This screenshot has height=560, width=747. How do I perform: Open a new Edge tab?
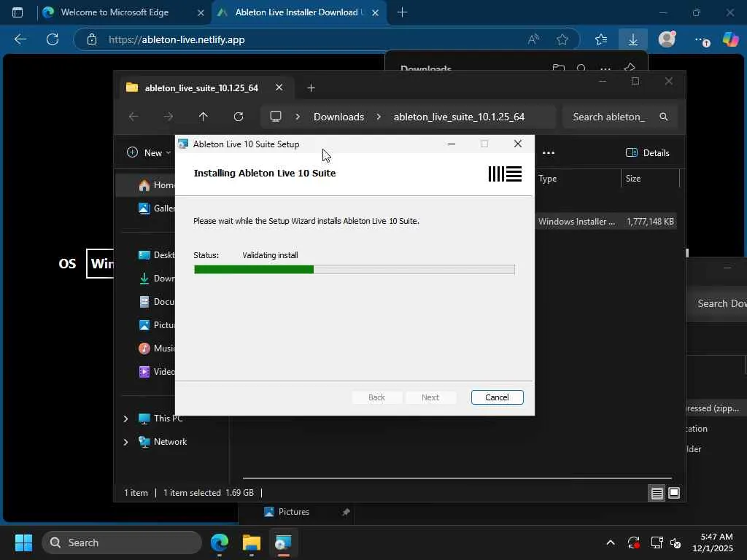point(402,12)
